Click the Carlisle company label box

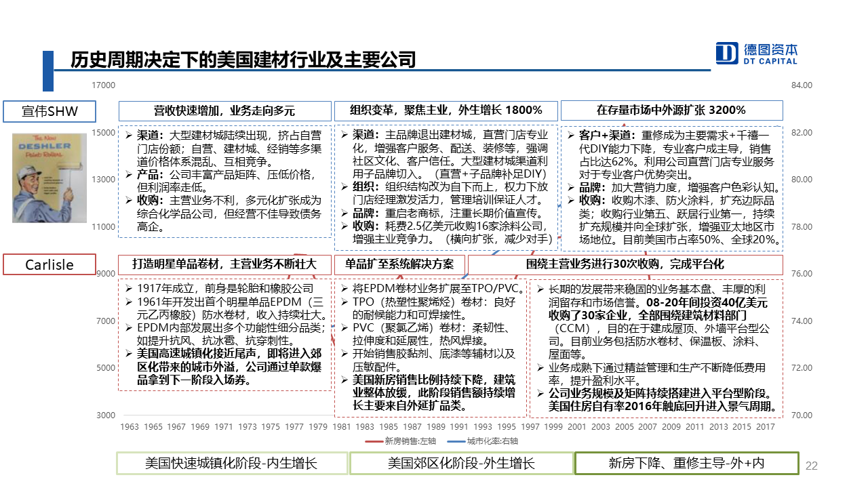coord(50,264)
